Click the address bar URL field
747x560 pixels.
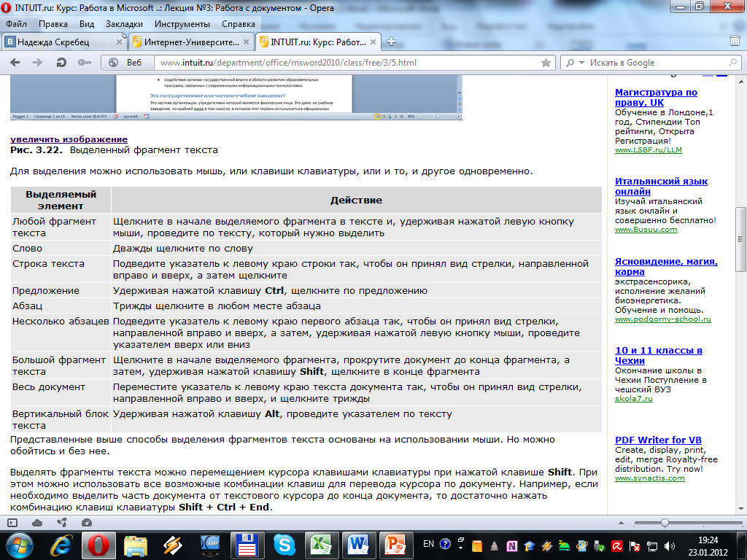tap(347, 63)
